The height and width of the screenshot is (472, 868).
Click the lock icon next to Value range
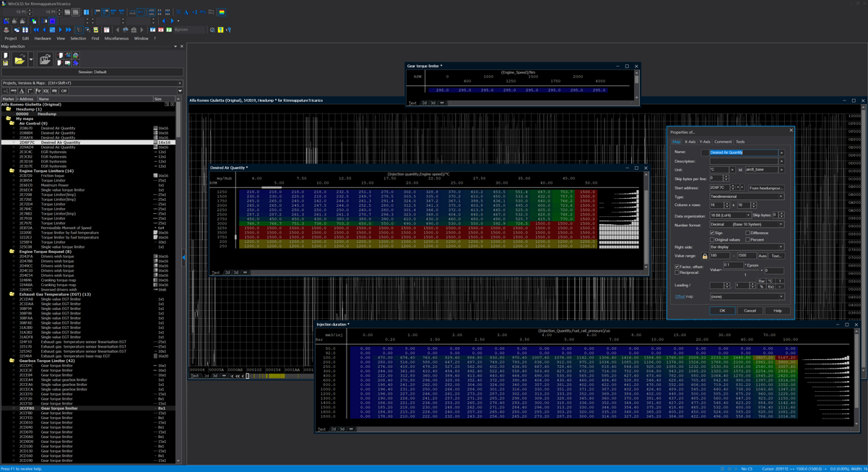(705, 256)
